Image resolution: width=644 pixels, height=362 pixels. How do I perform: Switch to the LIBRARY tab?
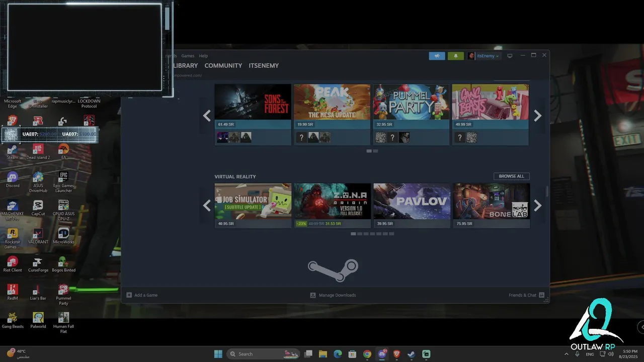pos(185,65)
